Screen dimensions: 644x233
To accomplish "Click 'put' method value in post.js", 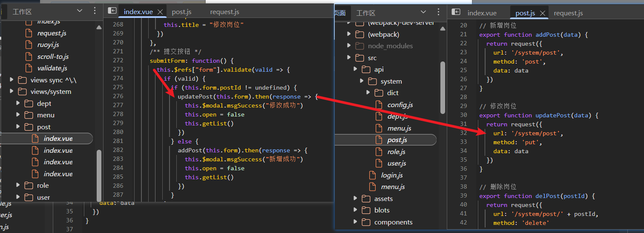I will point(530,142).
